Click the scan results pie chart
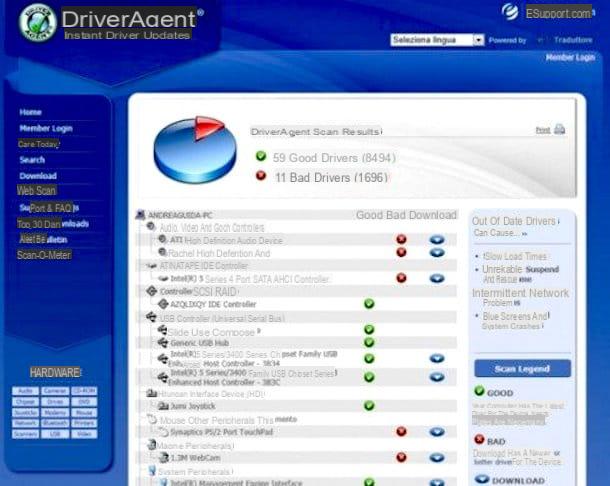The height and width of the screenshot is (486, 610). point(195,150)
